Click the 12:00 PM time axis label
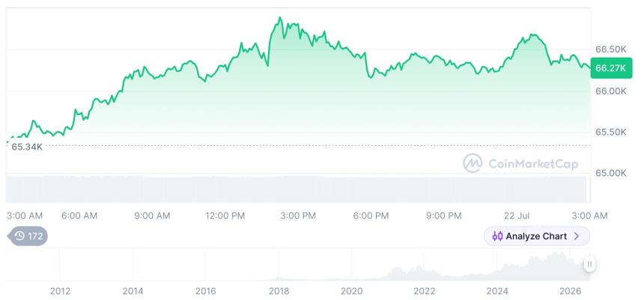Image resolution: width=644 pixels, height=300 pixels. point(225,216)
